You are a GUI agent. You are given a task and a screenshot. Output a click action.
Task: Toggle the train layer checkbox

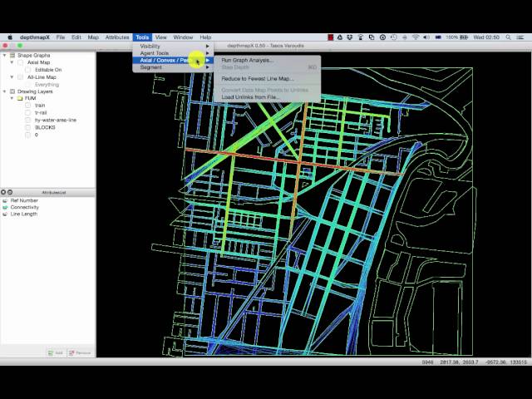27,106
